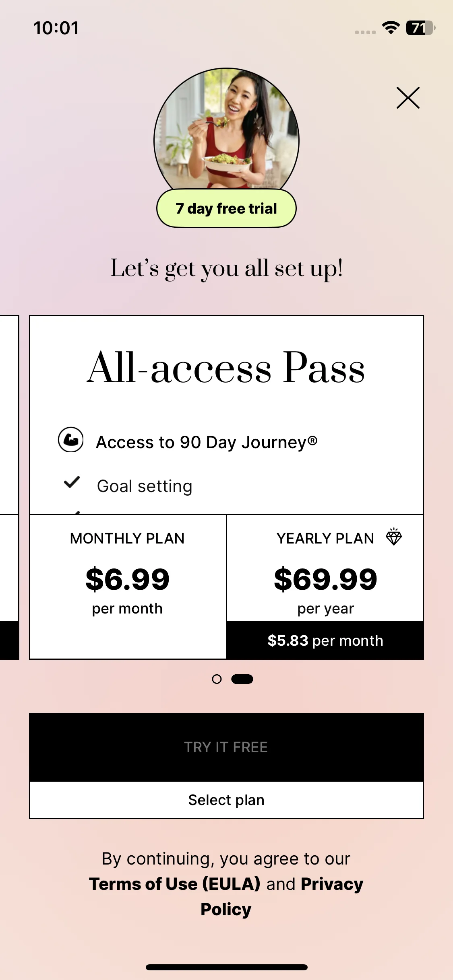Tap the previous plan card at left edge
The height and width of the screenshot is (980, 453).
click(x=9, y=483)
